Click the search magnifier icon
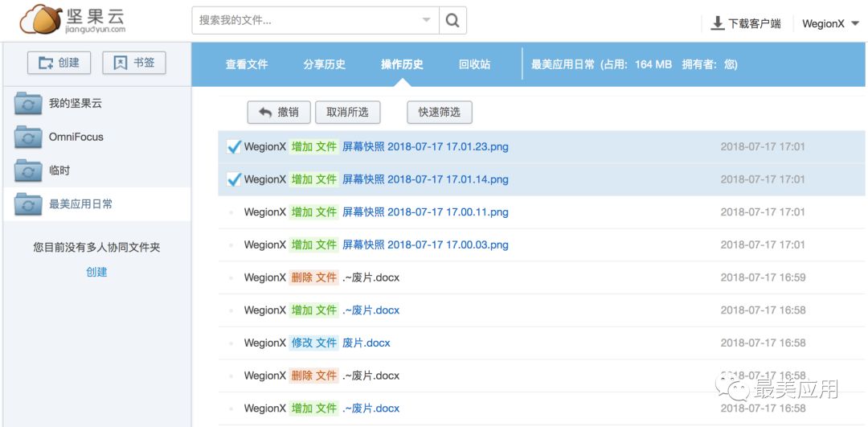The image size is (868, 427). click(452, 20)
